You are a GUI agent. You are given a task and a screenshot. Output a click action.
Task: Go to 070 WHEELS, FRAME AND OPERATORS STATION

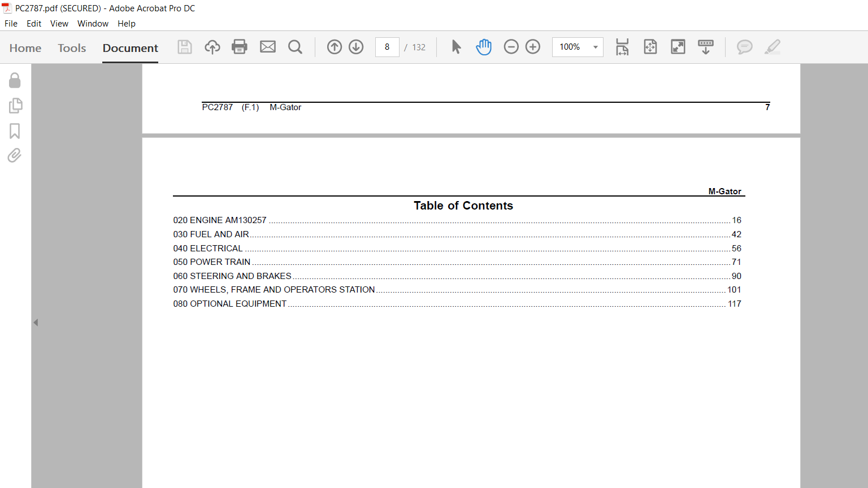457,290
